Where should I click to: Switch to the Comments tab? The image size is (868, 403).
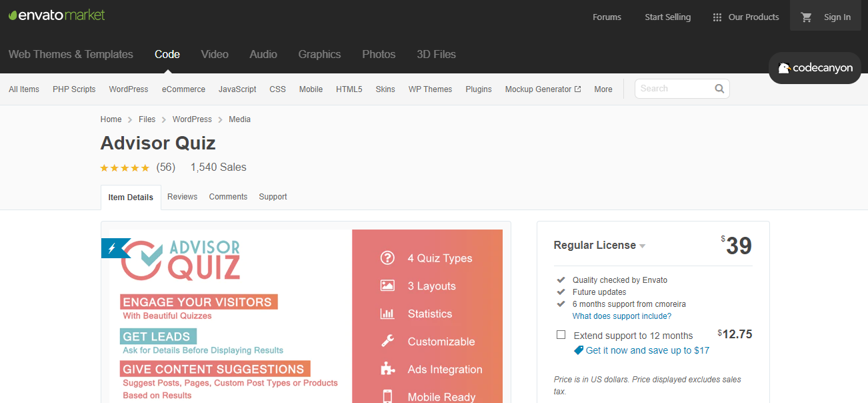click(x=228, y=197)
